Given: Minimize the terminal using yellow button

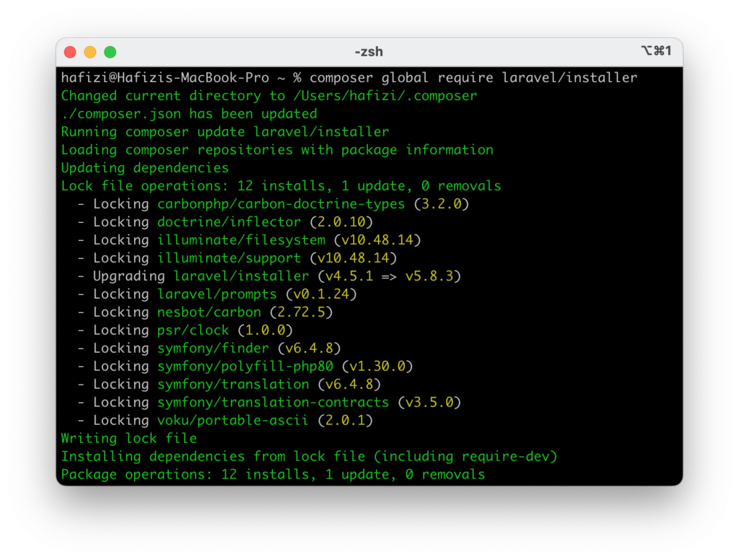Looking at the screenshot, I should click(90, 52).
